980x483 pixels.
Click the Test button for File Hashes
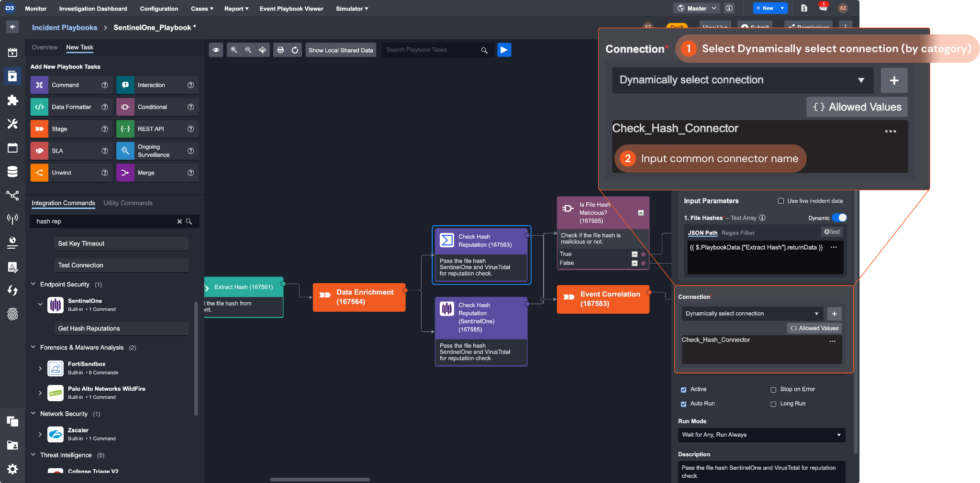[x=832, y=232]
